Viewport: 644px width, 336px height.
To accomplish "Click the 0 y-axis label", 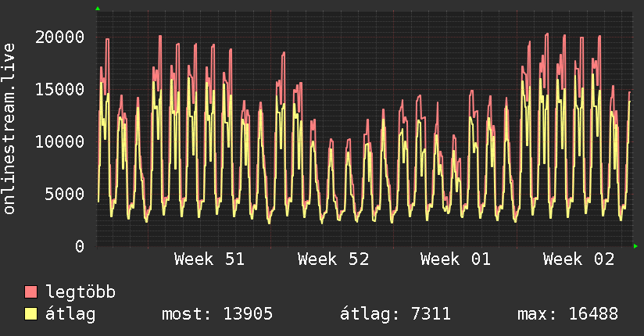I will (80, 246).
